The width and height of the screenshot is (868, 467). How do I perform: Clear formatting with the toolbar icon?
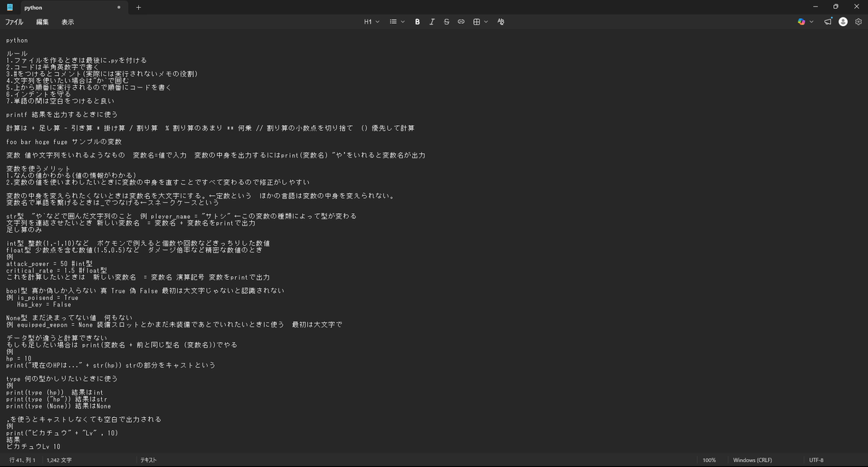coord(501,22)
